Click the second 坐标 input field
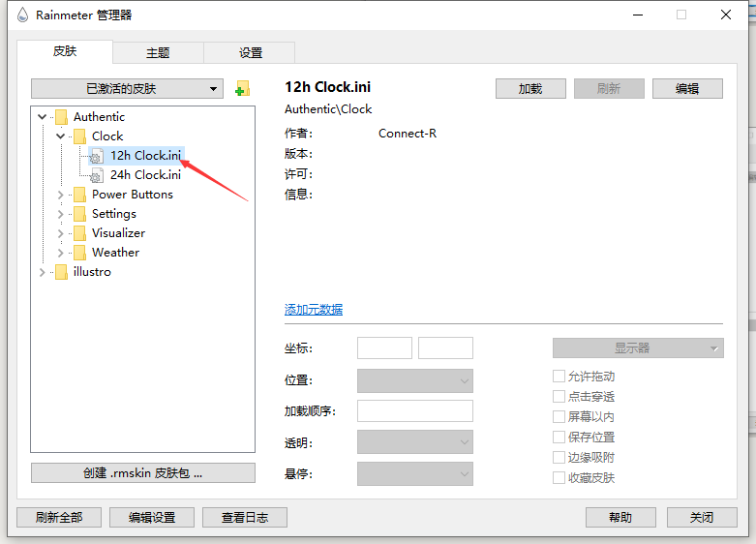The width and height of the screenshot is (756, 544). pos(445,348)
